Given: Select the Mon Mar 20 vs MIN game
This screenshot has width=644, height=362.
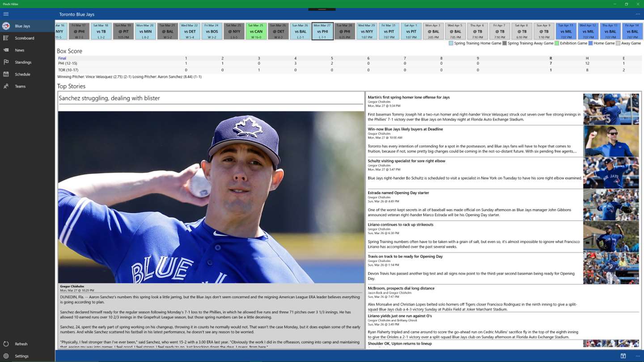Looking at the screenshot, I should pos(145,31).
